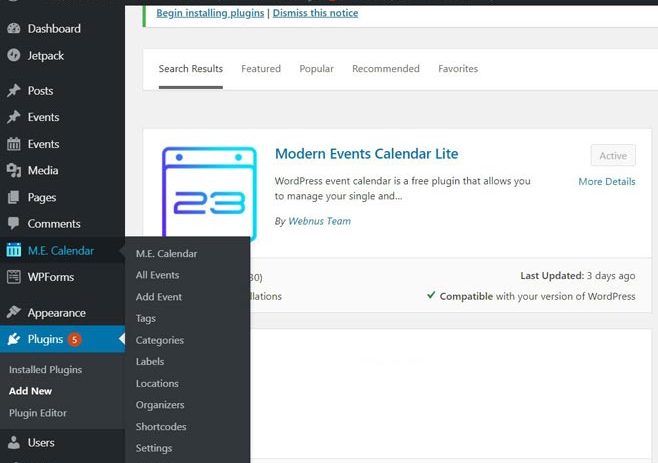Open Webnus Team author link
The width and height of the screenshot is (658, 463).
tap(319, 221)
